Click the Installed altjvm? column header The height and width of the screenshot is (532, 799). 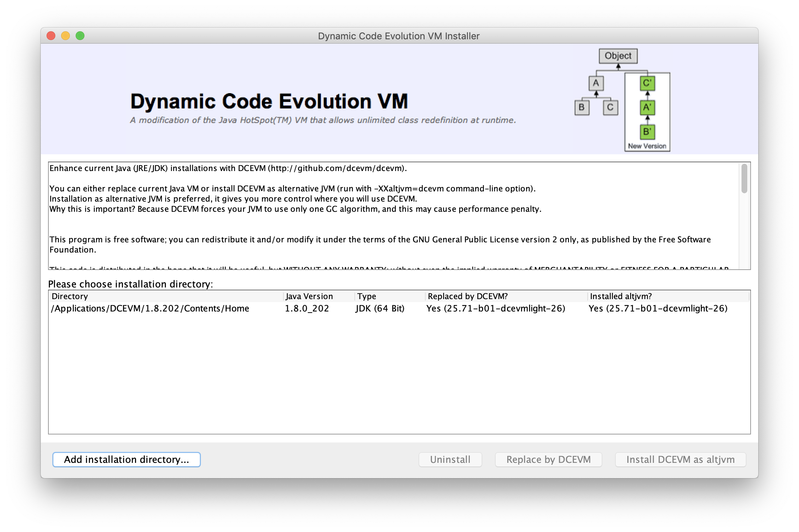point(621,296)
